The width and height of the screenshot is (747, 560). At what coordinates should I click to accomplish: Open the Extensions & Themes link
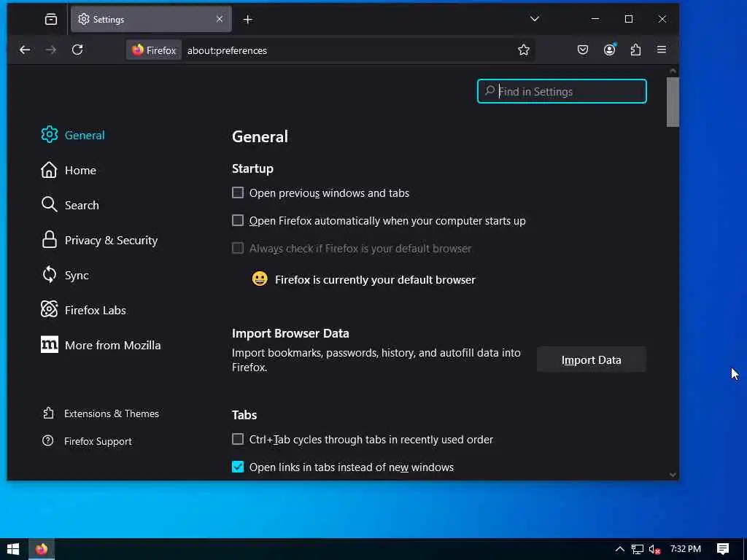[101, 413]
